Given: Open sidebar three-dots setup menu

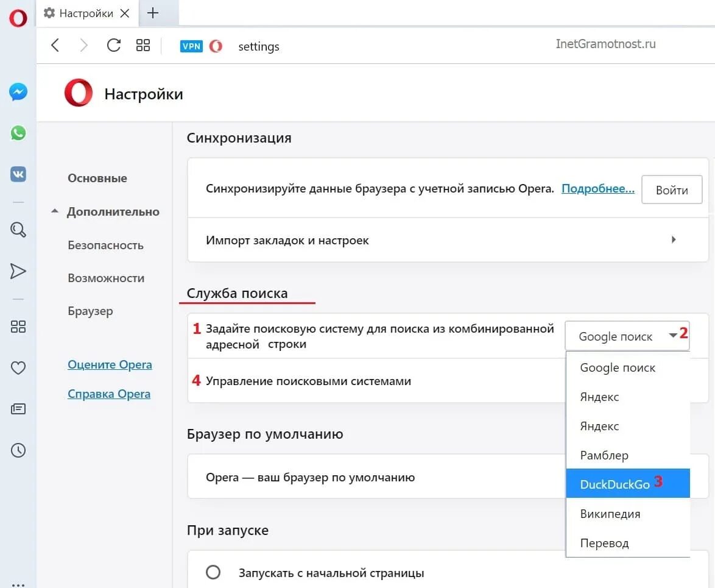Looking at the screenshot, I should coord(18,584).
